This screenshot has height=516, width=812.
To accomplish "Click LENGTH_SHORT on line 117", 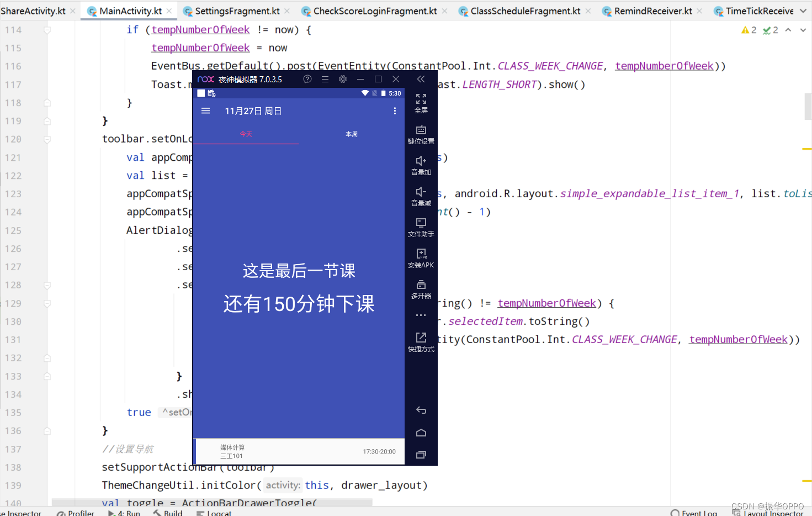I will coord(500,85).
